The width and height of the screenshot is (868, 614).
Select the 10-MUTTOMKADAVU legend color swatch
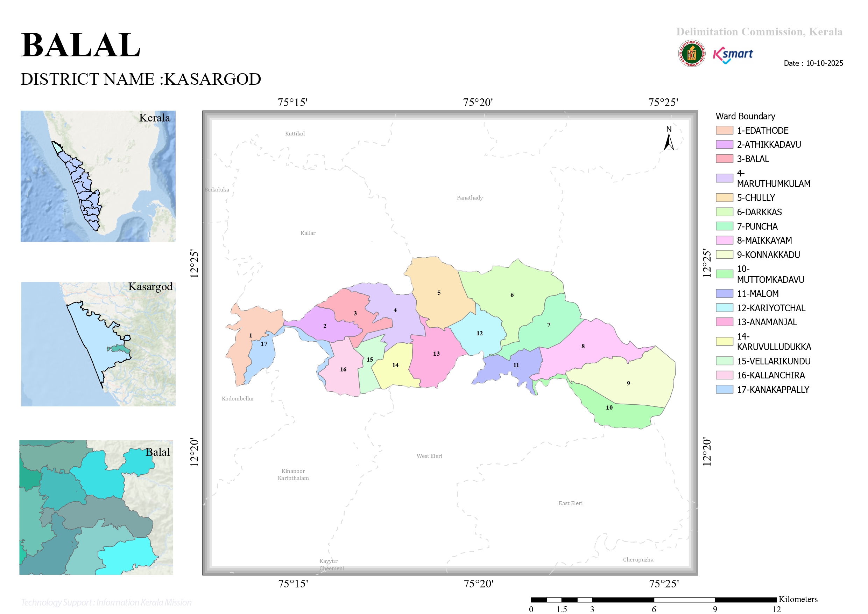point(724,274)
